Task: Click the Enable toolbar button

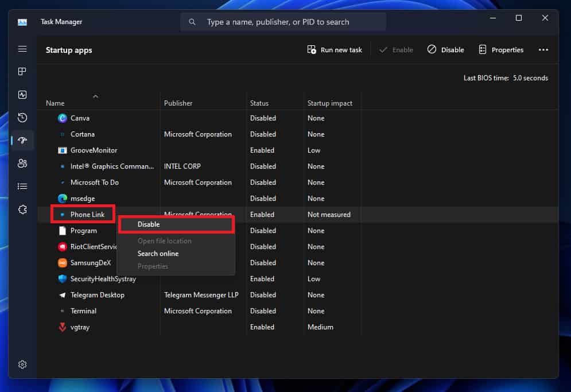Action: point(396,50)
